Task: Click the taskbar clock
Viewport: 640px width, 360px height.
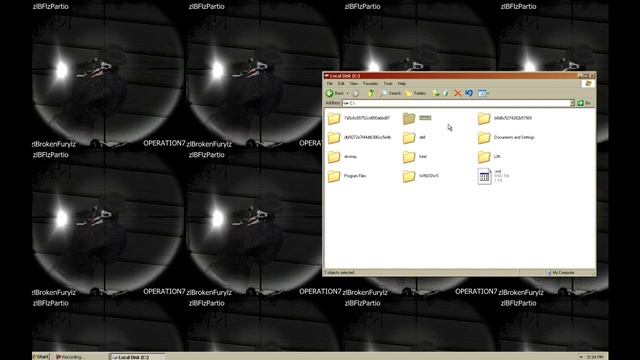Action: (x=595, y=357)
